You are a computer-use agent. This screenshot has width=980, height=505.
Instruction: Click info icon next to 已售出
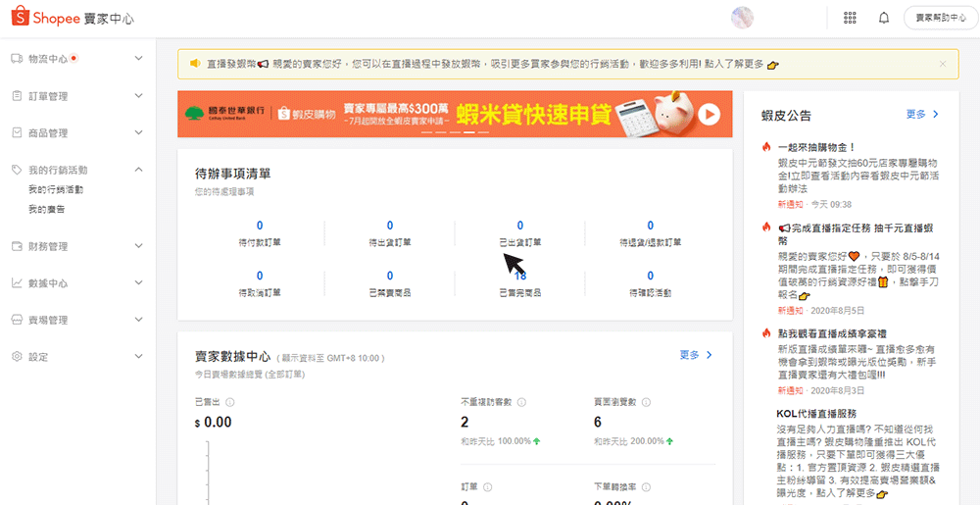[x=228, y=402]
